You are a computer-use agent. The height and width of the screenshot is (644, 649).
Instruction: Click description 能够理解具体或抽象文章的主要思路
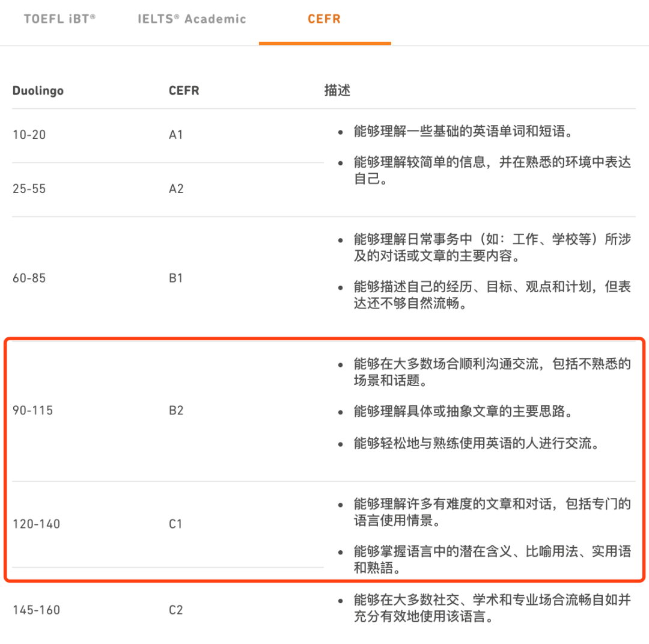463,411
